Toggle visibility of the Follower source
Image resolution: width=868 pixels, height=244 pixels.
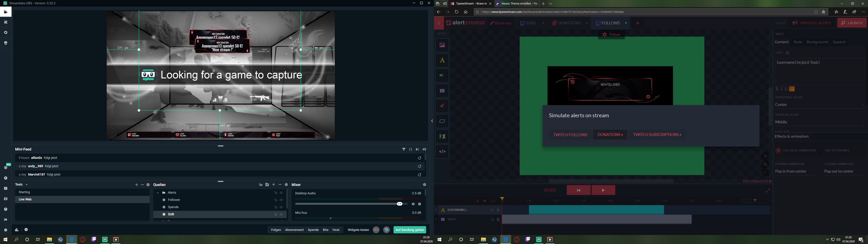281,200
